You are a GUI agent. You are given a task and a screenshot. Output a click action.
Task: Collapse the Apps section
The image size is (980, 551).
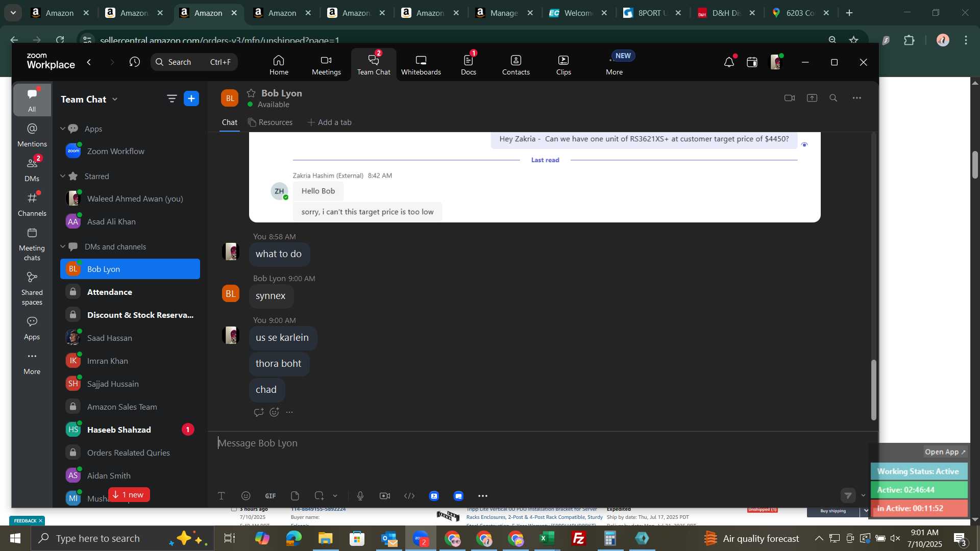point(63,129)
